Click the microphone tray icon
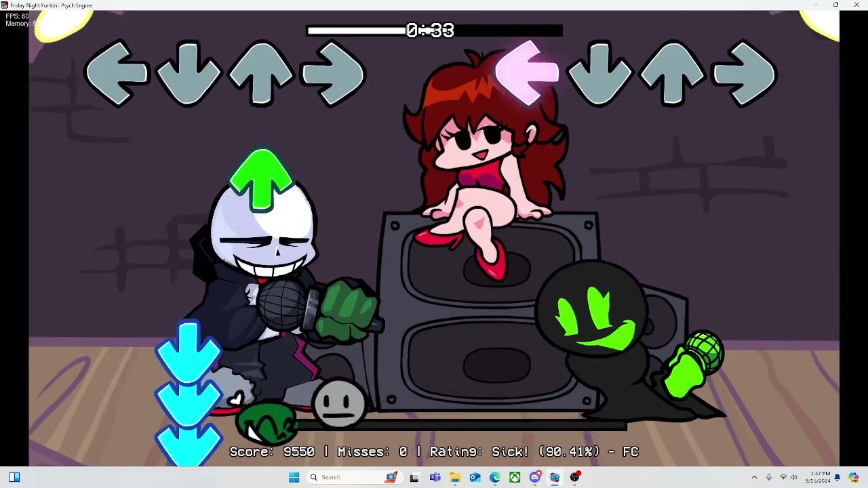 (x=769, y=477)
